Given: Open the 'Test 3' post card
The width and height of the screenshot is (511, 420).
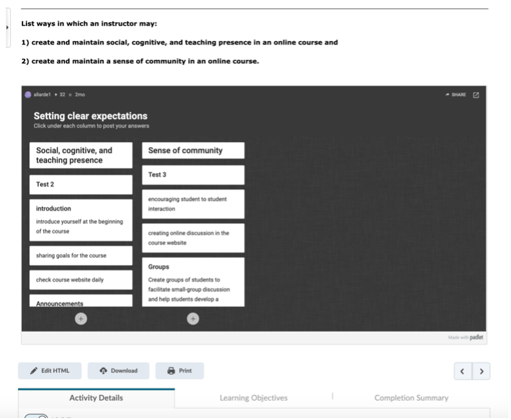Looking at the screenshot, I should pos(193,175).
